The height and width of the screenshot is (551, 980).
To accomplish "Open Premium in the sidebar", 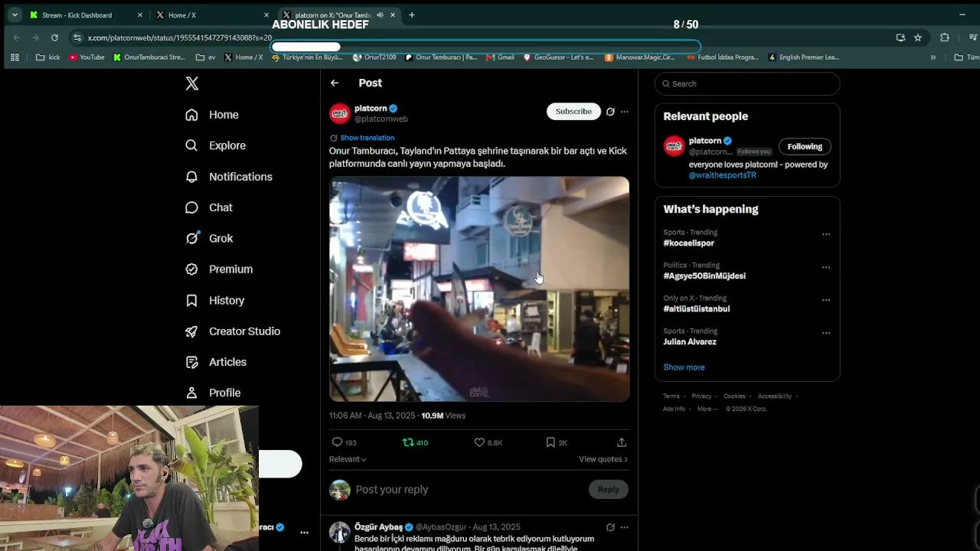I will [x=219, y=269].
